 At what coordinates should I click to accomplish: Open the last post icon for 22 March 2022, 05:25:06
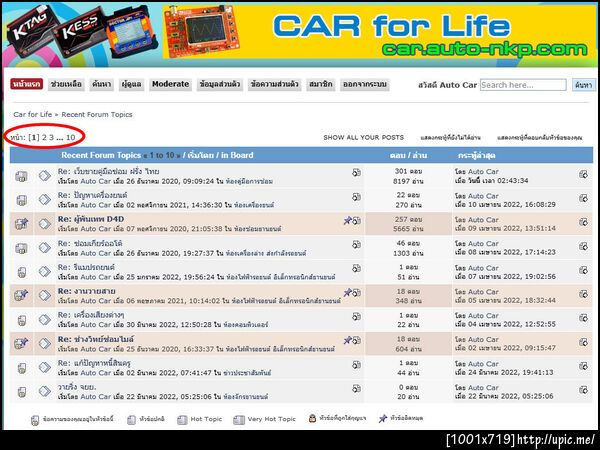click(x=583, y=390)
